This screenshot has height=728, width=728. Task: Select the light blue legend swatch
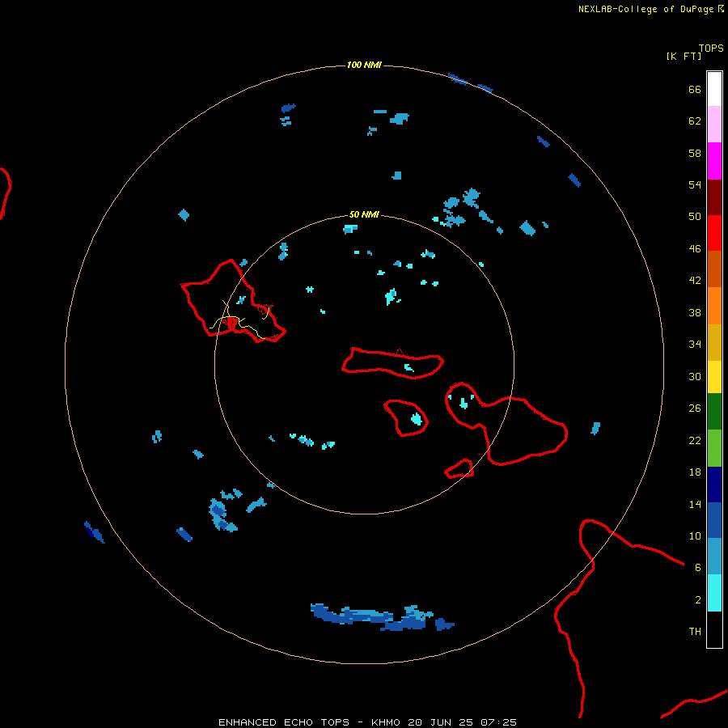(x=714, y=557)
